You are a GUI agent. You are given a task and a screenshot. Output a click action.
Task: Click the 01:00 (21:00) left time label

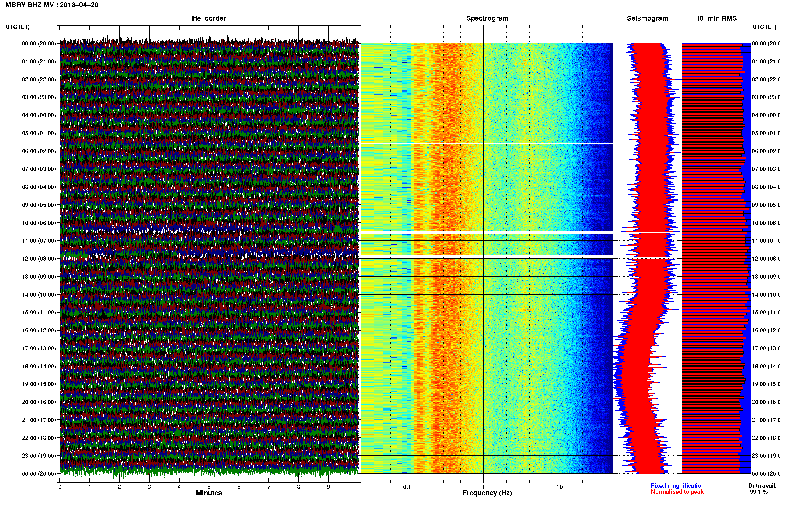[x=39, y=61]
